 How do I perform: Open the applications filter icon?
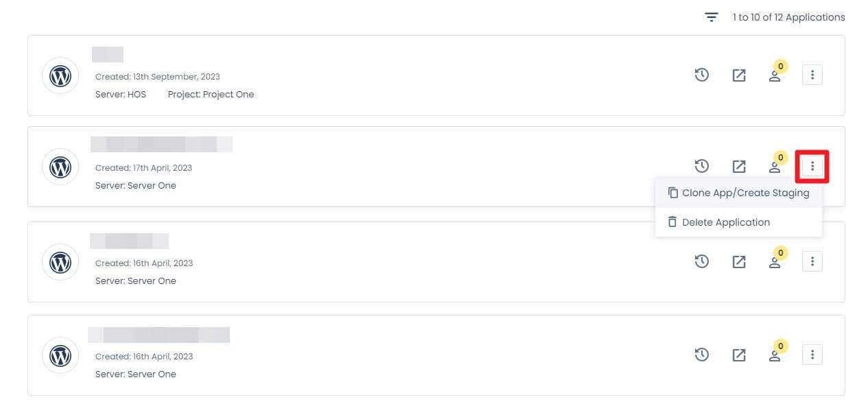712,17
